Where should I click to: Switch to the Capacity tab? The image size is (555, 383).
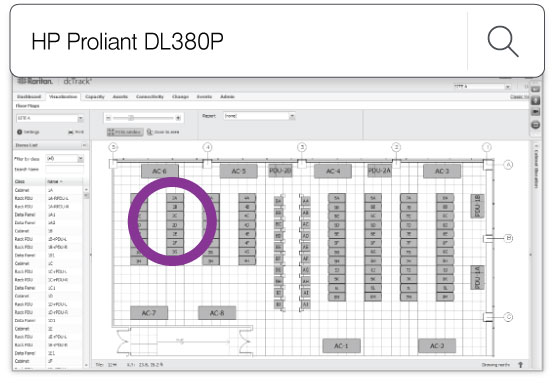coord(95,97)
